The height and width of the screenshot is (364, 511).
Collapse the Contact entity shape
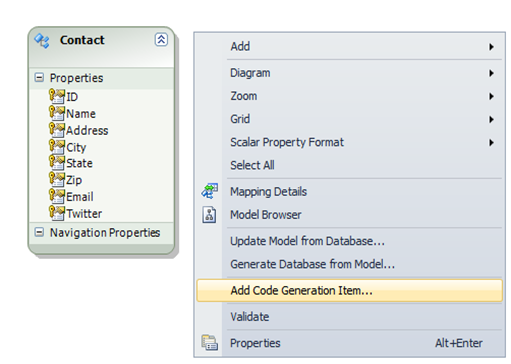161,40
